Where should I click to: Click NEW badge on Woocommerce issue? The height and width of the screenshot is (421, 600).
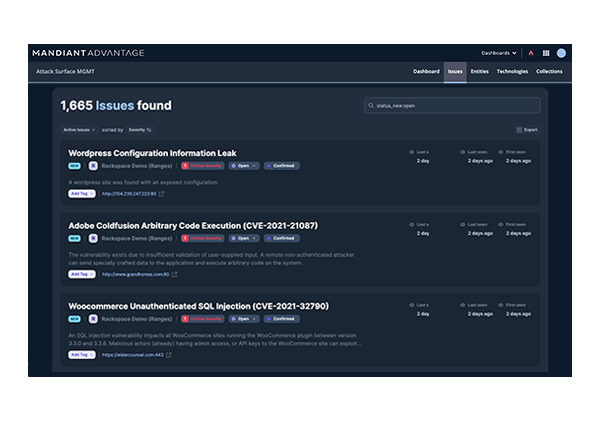point(74,319)
